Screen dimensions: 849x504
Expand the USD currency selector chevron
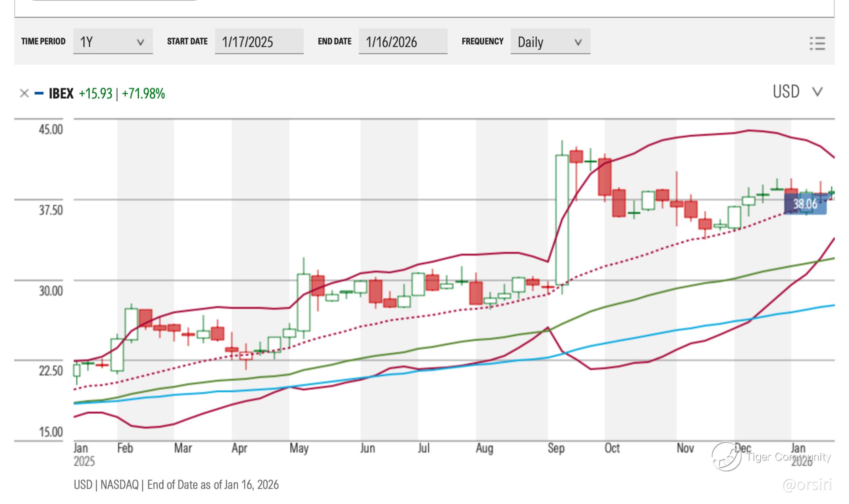817,92
